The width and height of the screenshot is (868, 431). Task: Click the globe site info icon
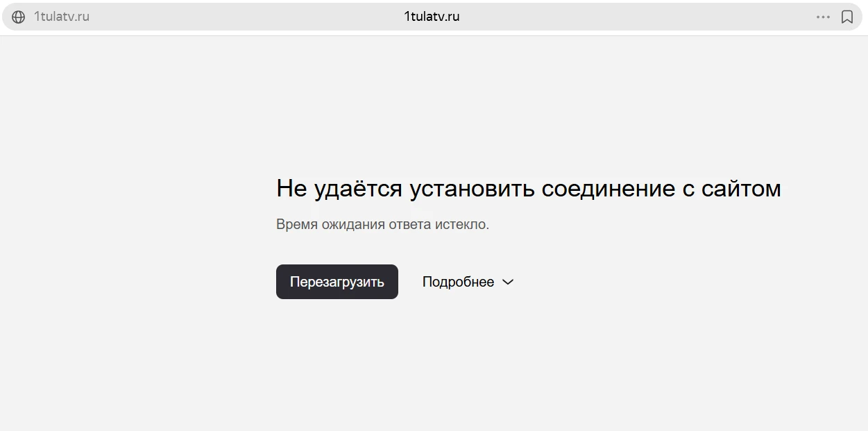[x=19, y=17]
